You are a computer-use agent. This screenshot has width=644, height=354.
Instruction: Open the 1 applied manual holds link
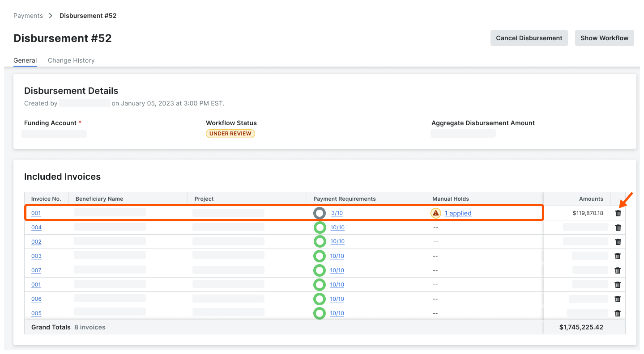pos(458,213)
